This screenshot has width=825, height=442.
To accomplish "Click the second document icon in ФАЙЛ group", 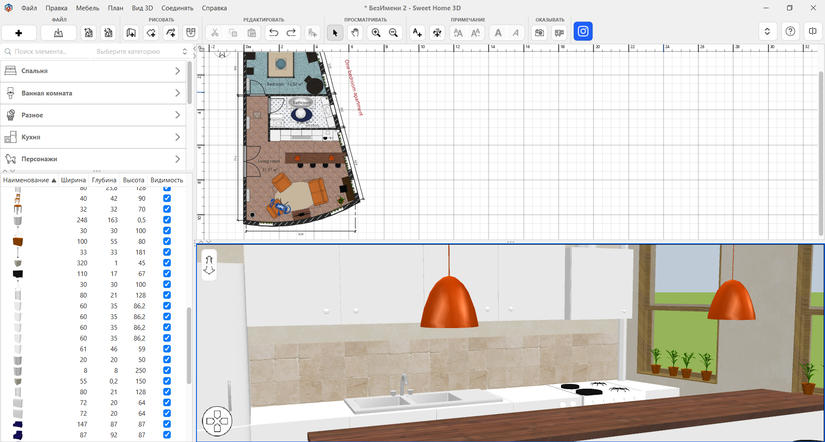I will click(108, 33).
